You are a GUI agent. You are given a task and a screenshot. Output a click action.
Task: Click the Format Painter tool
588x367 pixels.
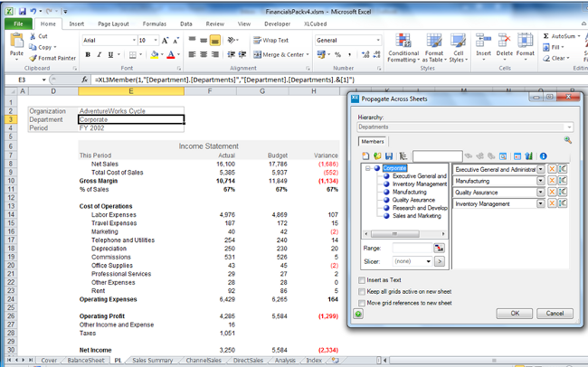56,57
